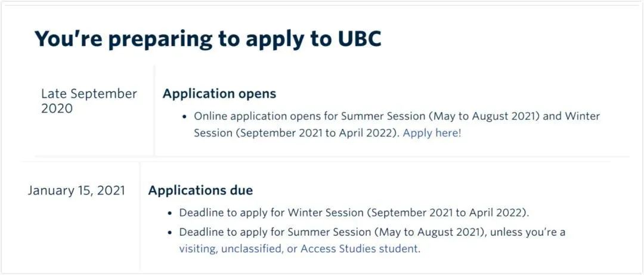Click the "Applications due" section heading

click(200, 190)
